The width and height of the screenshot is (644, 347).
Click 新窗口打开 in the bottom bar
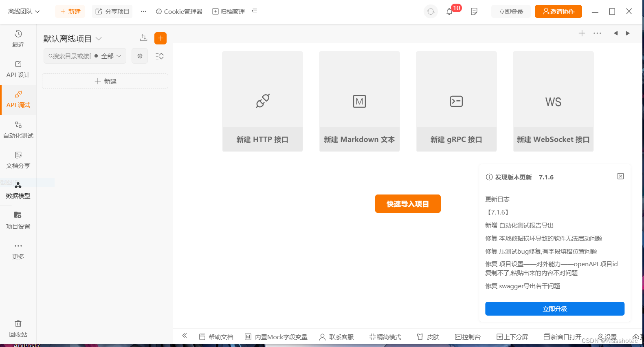point(562,337)
